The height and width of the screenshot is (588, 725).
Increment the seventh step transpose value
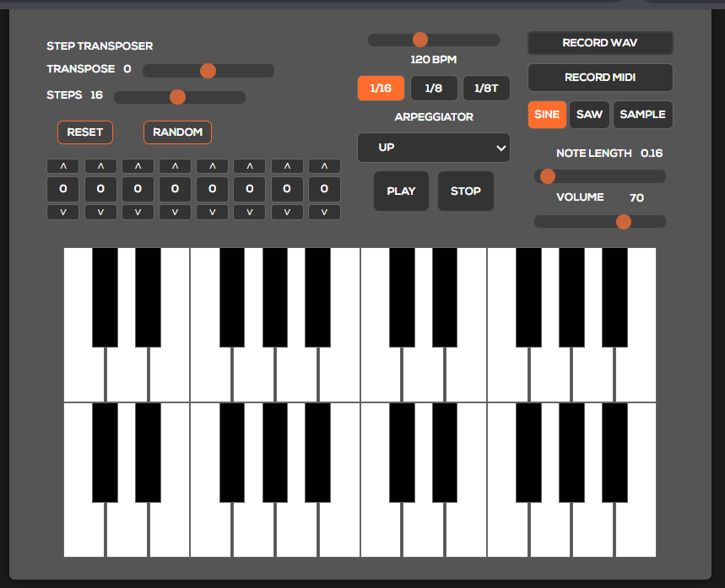(287, 166)
